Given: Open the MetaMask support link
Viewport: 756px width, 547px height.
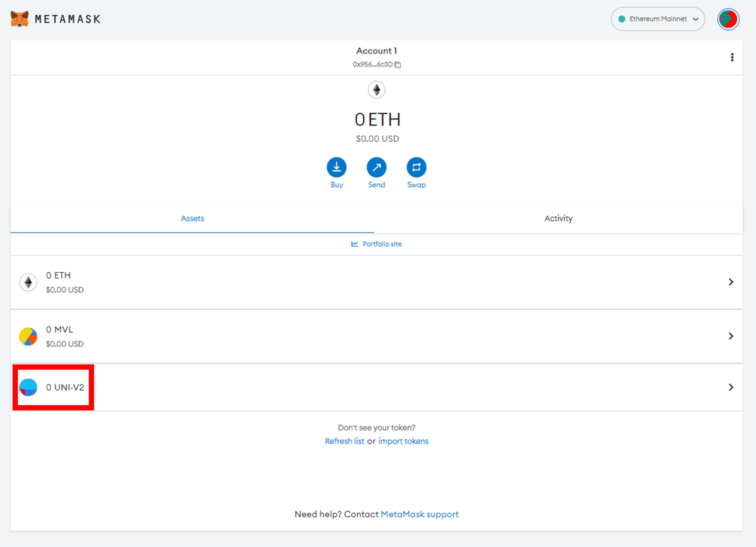Looking at the screenshot, I should coord(419,514).
